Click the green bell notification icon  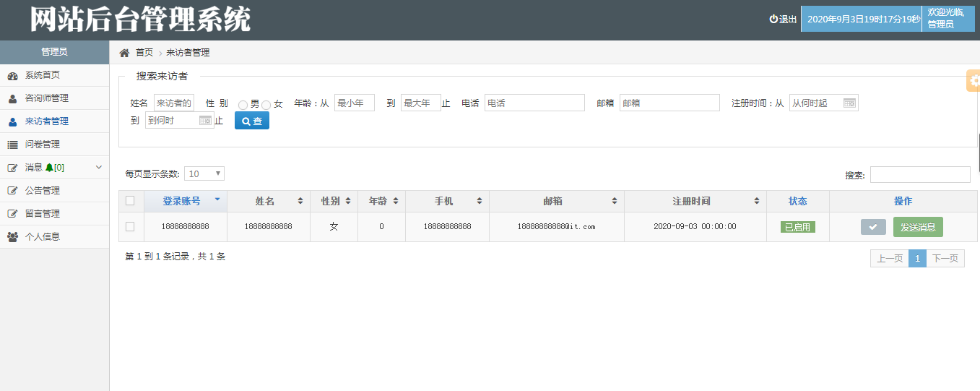point(49,168)
